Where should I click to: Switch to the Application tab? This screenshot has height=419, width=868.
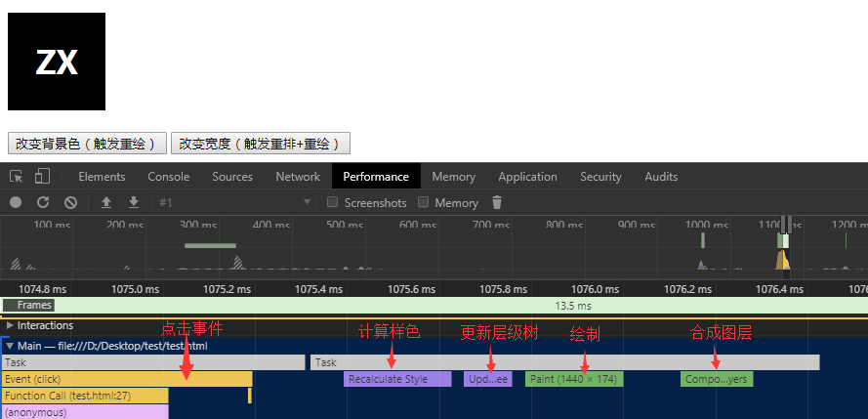tap(527, 177)
